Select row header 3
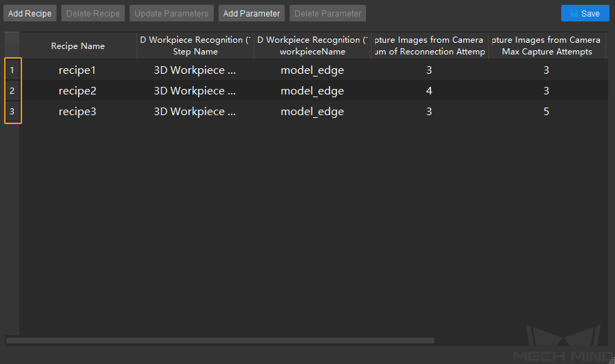 [x=12, y=112]
